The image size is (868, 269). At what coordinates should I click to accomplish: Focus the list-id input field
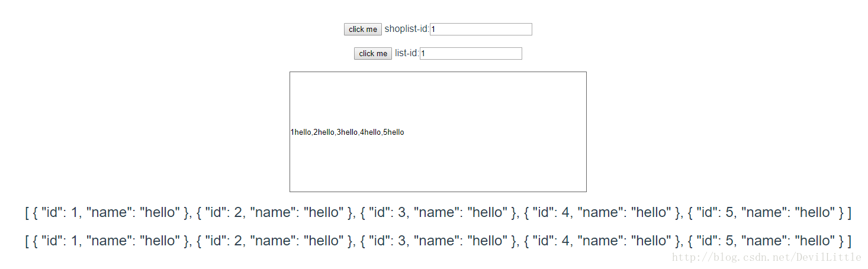[471, 54]
